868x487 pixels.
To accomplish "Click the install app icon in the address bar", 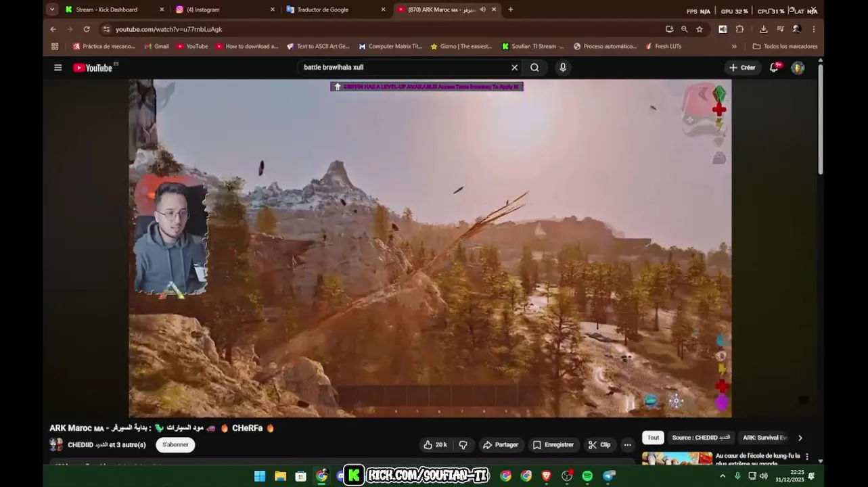I will [x=669, y=29].
